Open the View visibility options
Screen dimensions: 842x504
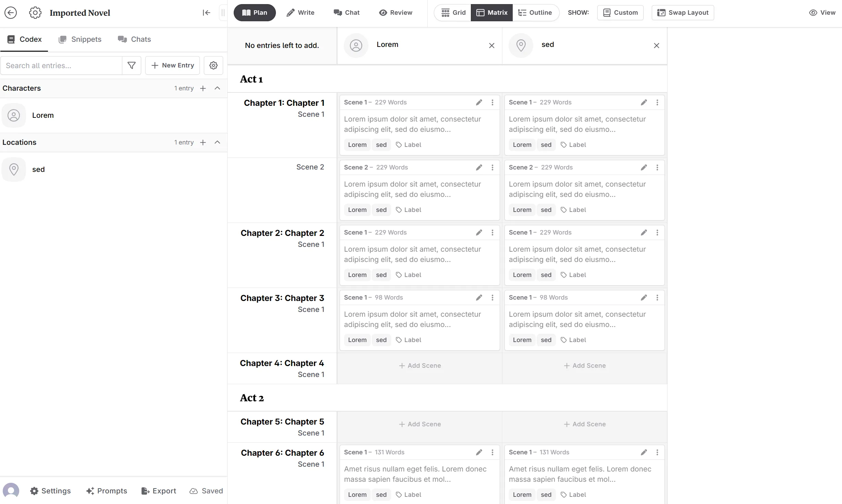[822, 13]
